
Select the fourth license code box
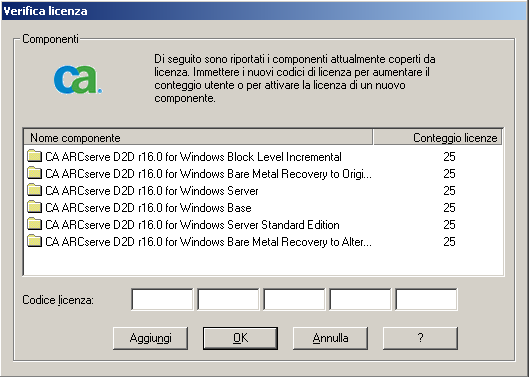point(360,299)
